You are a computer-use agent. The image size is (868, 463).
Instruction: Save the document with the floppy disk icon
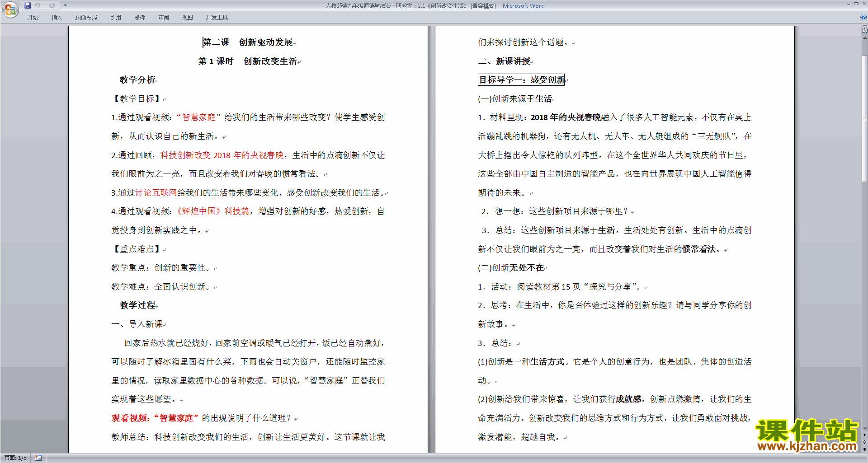(28, 5)
